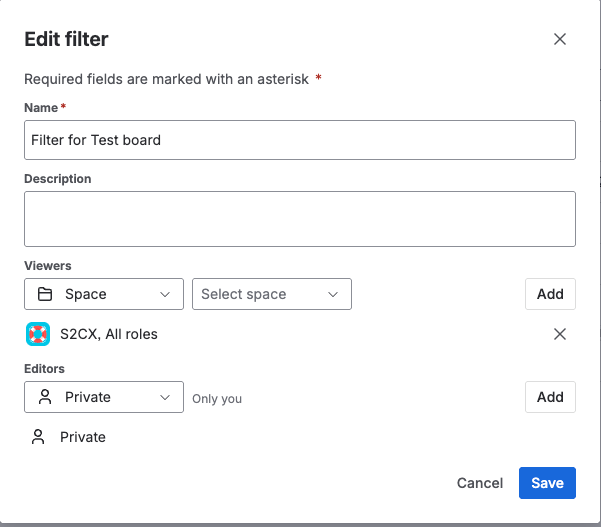Click the Edit filter heading
Viewport: 601px width, 527px height.
(66, 40)
